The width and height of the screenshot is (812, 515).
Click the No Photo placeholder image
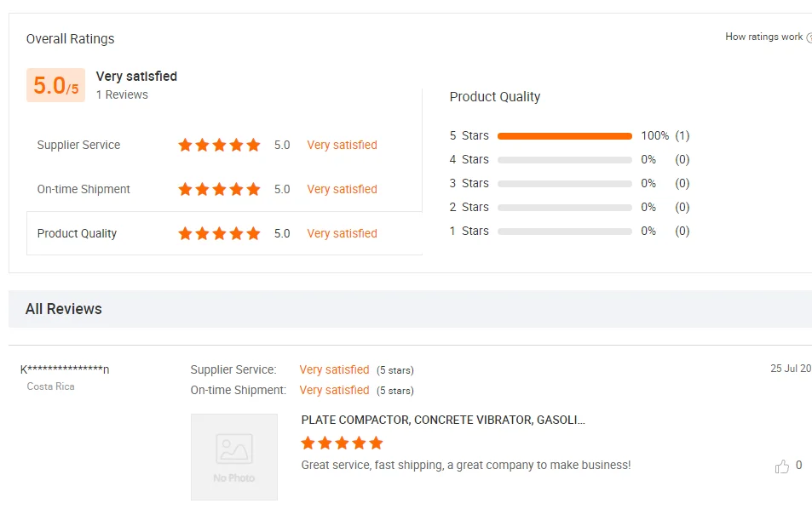[x=234, y=456]
